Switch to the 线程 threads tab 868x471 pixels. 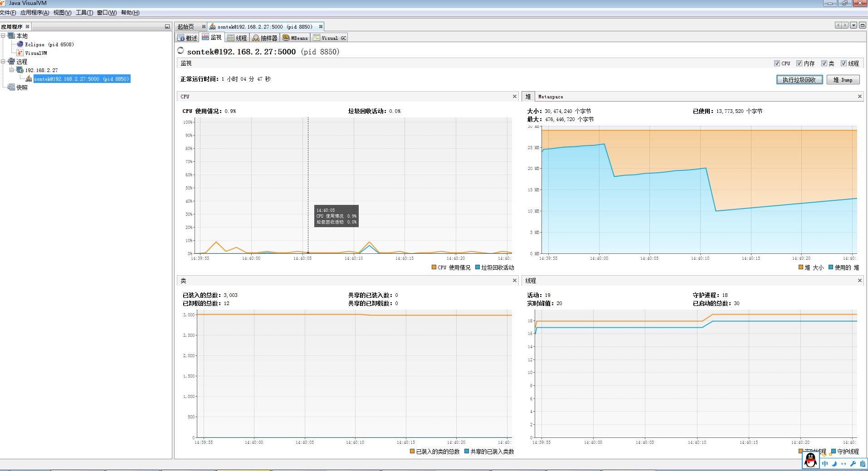[x=237, y=38]
